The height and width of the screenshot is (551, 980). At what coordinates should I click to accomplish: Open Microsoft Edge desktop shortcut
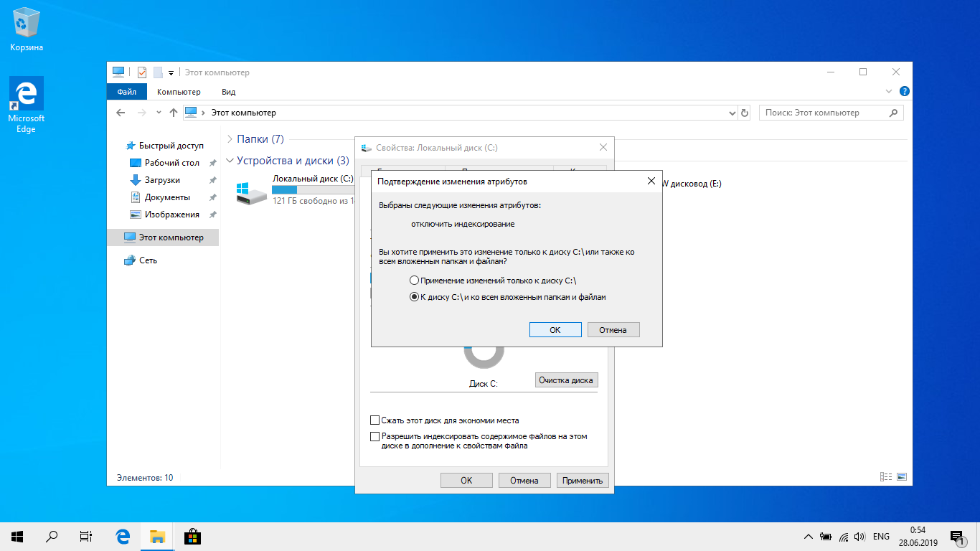[27, 105]
